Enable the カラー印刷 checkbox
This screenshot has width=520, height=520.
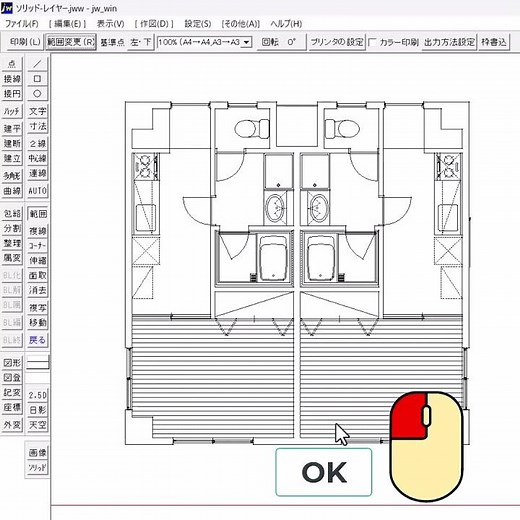pos(372,42)
